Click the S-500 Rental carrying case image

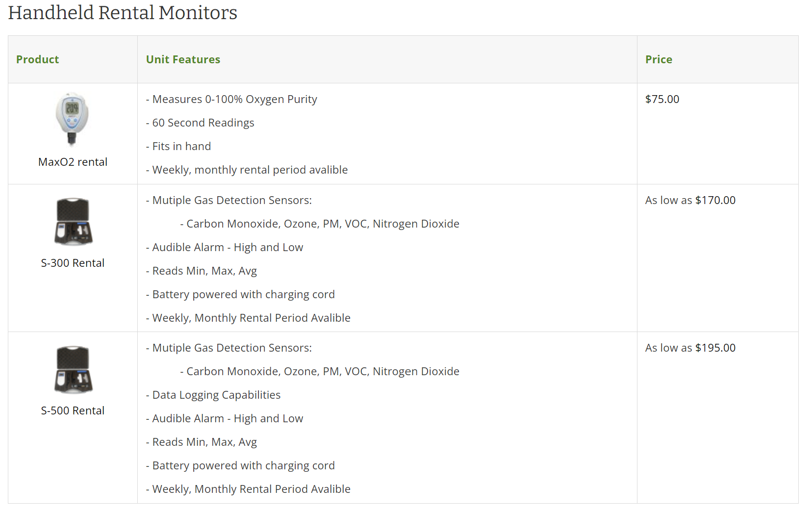coord(73,369)
